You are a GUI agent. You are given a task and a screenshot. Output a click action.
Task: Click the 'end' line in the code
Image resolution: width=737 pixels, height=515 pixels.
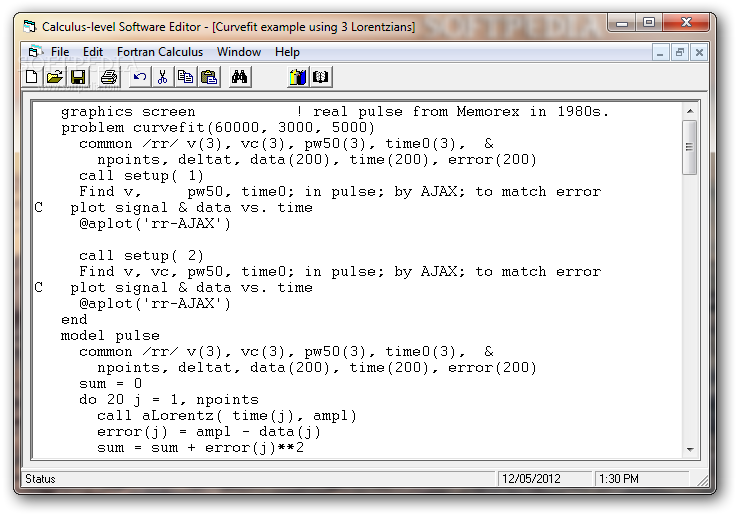tap(74, 320)
